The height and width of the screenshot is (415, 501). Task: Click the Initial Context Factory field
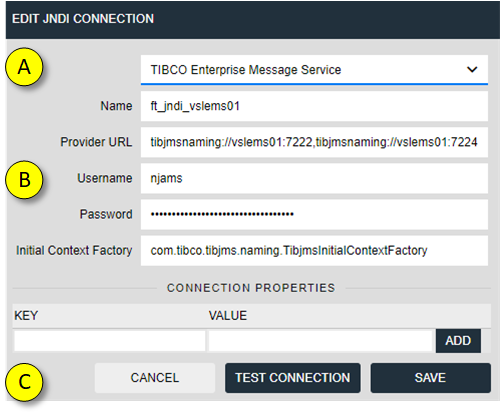click(x=314, y=250)
